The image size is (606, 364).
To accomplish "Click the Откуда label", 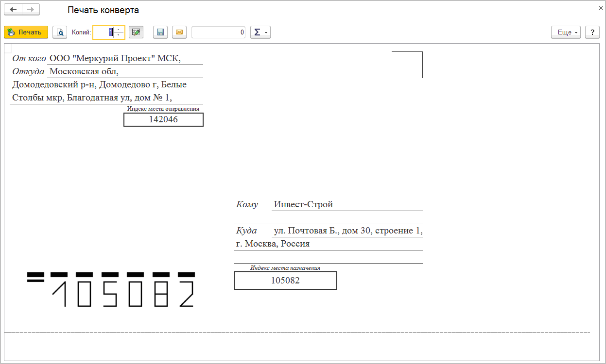I will click(28, 71).
